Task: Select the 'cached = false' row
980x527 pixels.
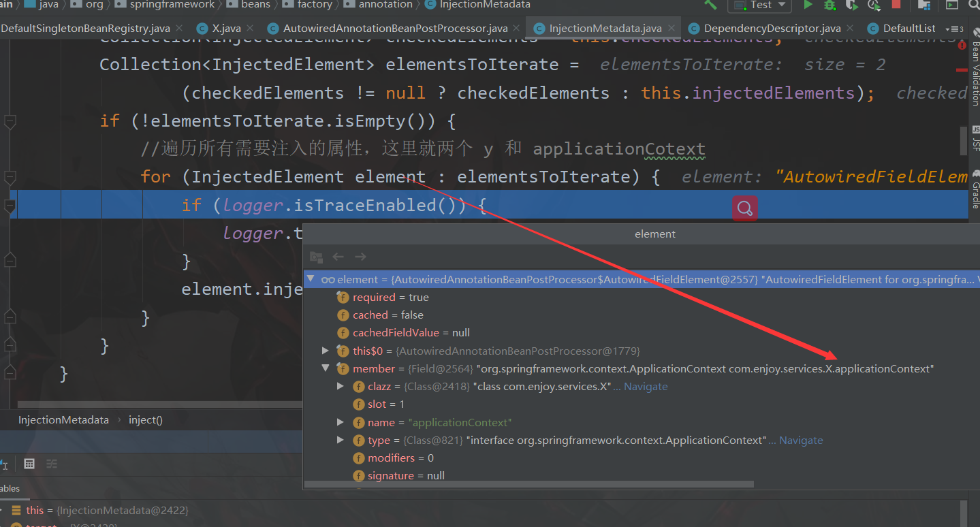Action: pos(642,315)
